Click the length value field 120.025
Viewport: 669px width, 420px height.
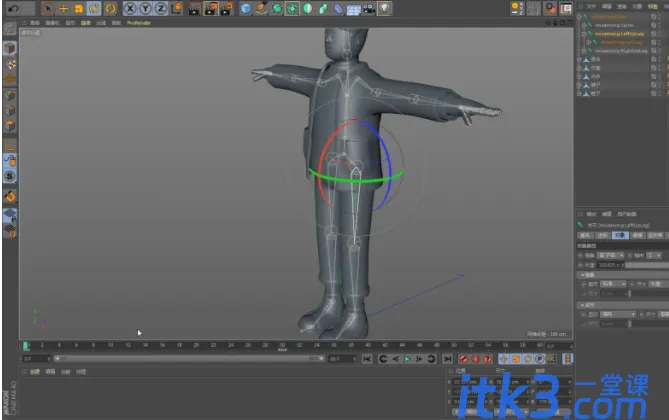click(x=610, y=265)
